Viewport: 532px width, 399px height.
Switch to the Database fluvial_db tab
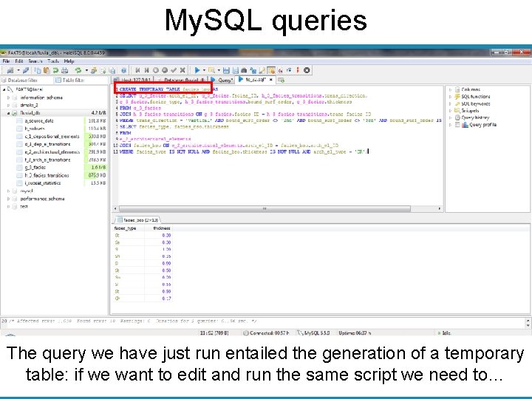pyautogui.click(x=182, y=80)
